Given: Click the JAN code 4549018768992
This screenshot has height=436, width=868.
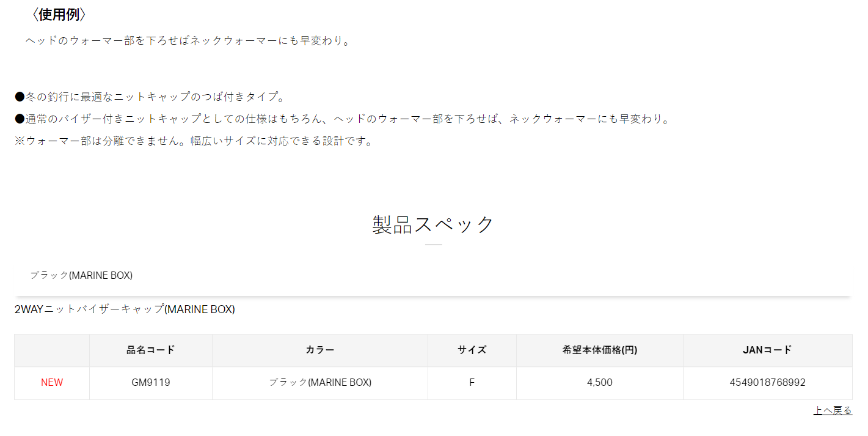Looking at the screenshot, I should (x=767, y=383).
